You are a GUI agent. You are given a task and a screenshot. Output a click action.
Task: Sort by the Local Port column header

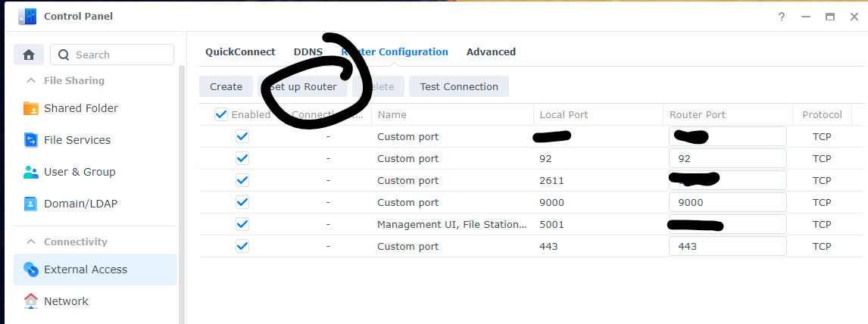click(x=564, y=115)
